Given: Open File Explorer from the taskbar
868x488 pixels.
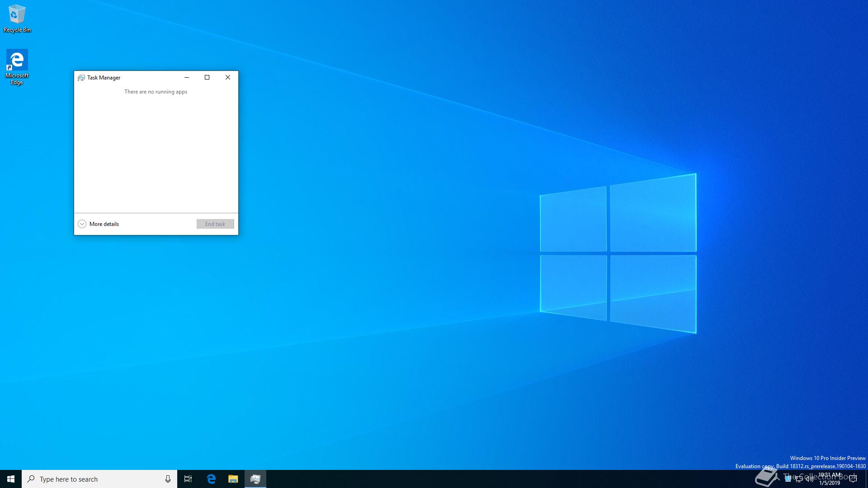Looking at the screenshot, I should pyautogui.click(x=233, y=479).
